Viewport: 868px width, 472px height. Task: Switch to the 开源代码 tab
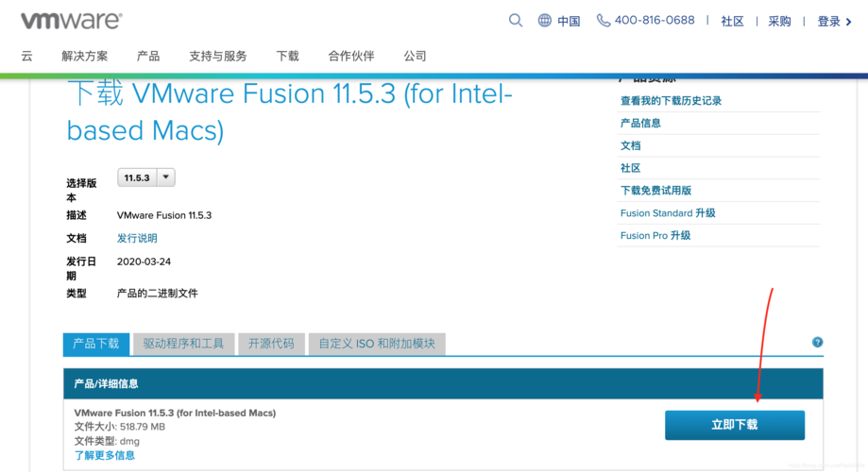click(271, 344)
